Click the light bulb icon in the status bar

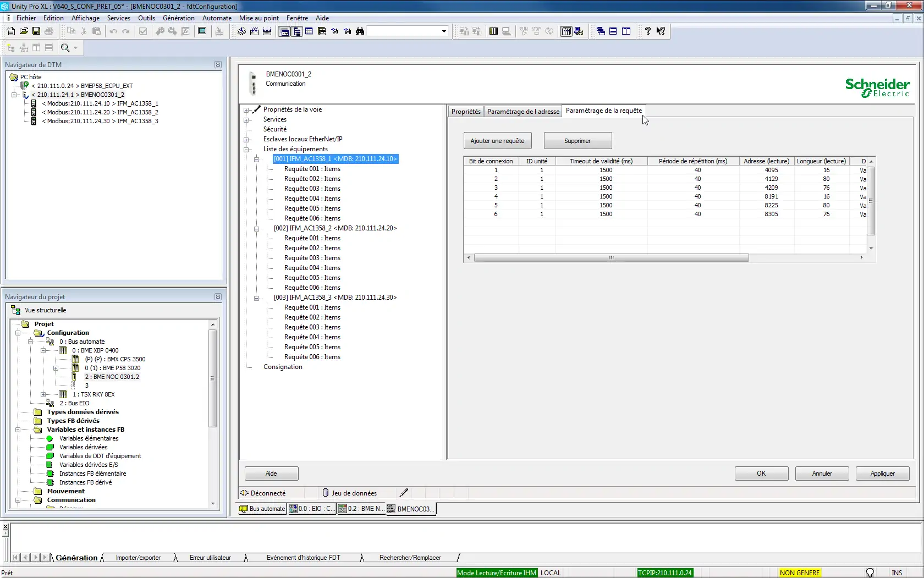[870, 573]
